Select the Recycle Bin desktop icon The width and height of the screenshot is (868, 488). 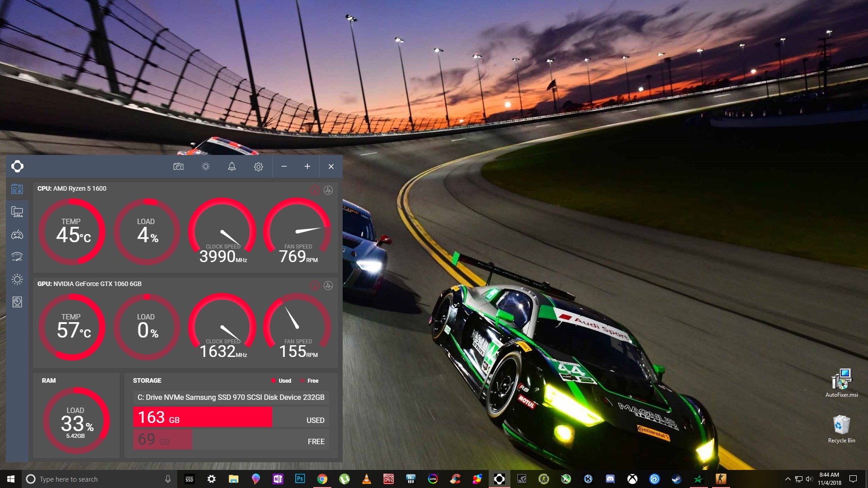point(841,429)
